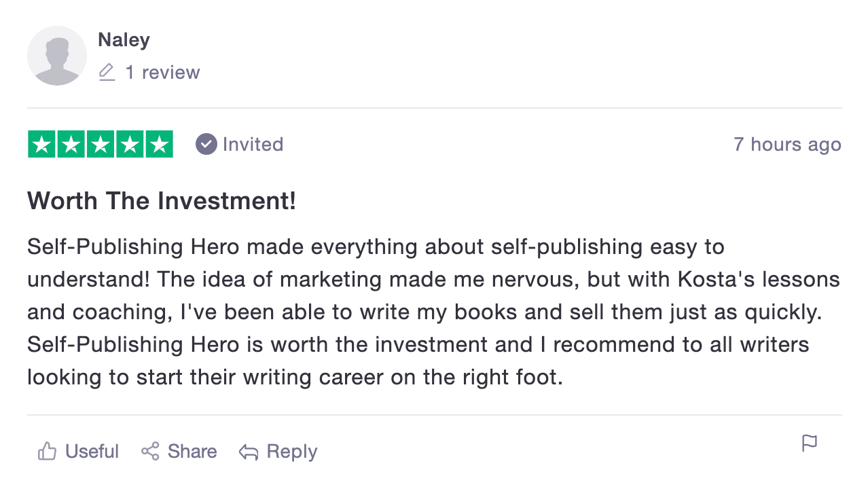
Task: Open the "Worth The Investment!" review title
Action: click(x=162, y=201)
